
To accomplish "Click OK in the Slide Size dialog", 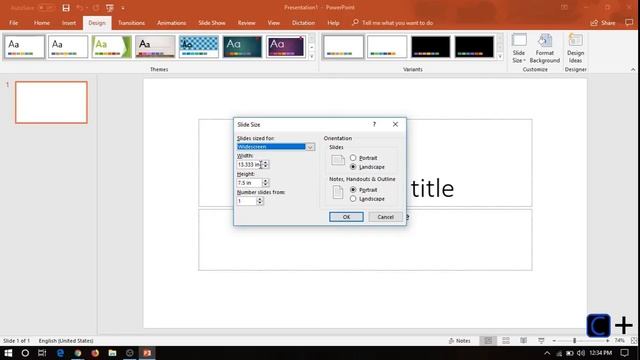I will (346, 217).
